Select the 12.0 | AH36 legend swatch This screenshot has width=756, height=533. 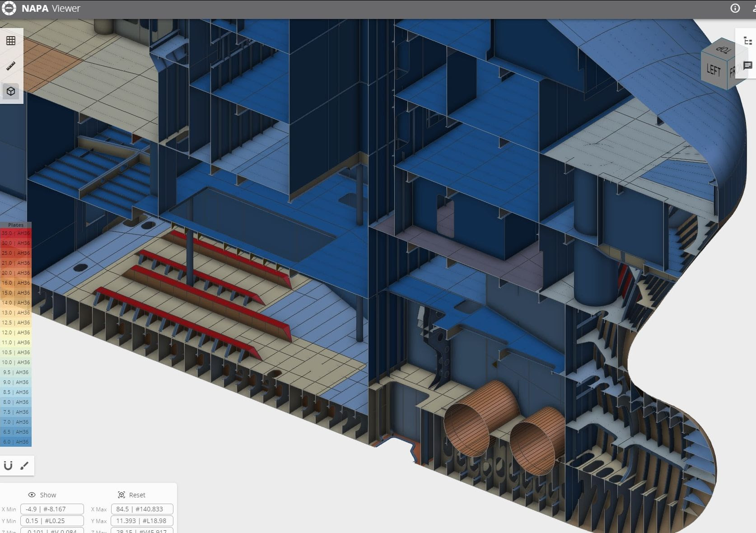coord(16,332)
